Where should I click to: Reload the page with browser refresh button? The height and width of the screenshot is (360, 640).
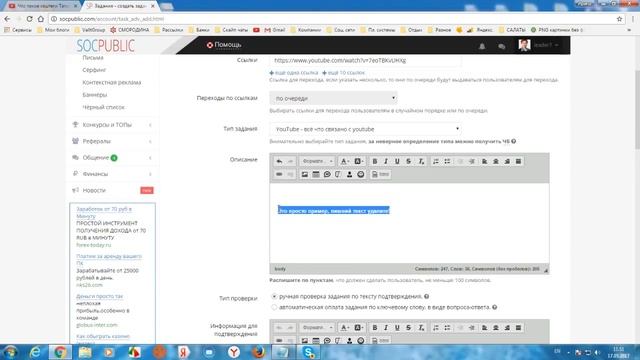coord(29,19)
